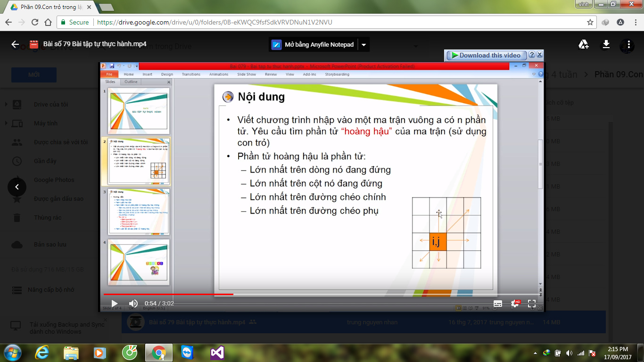Open File Explorer from taskbar

click(71, 353)
